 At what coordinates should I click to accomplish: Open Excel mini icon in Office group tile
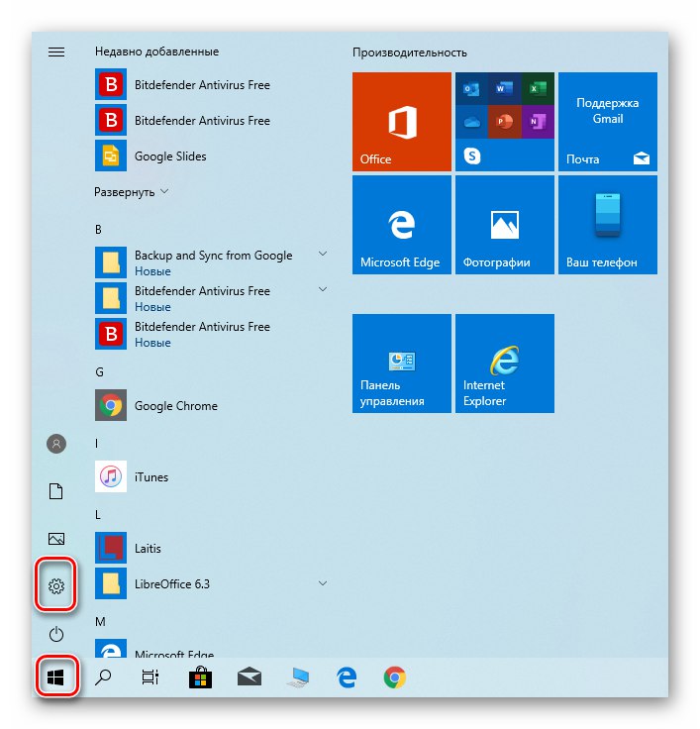coord(538,88)
